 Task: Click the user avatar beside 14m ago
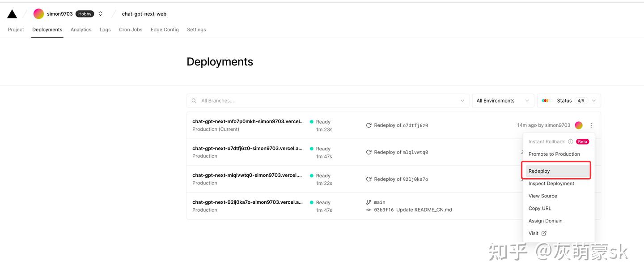click(x=579, y=125)
